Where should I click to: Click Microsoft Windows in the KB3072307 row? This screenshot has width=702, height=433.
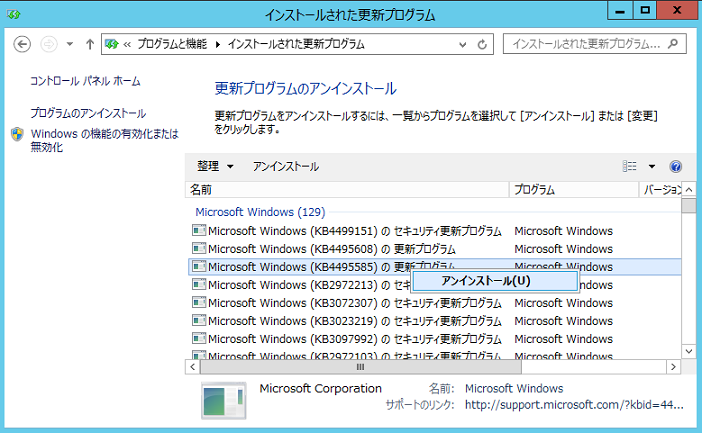(563, 303)
